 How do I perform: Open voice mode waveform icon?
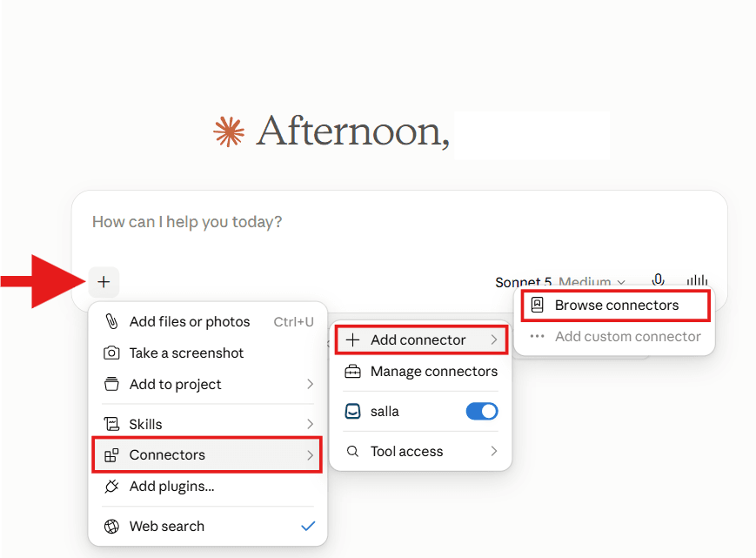coord(697,280)
